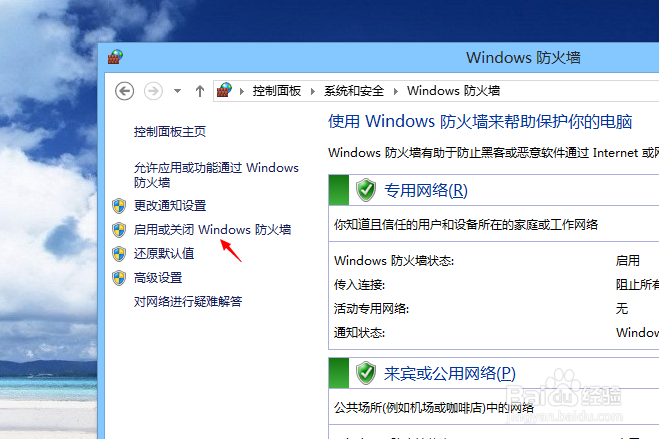Image resolution: width=659 pixels, height=439 pixels.
Task: Click the firewall icon in the title bar
Action: coord(115,57)
